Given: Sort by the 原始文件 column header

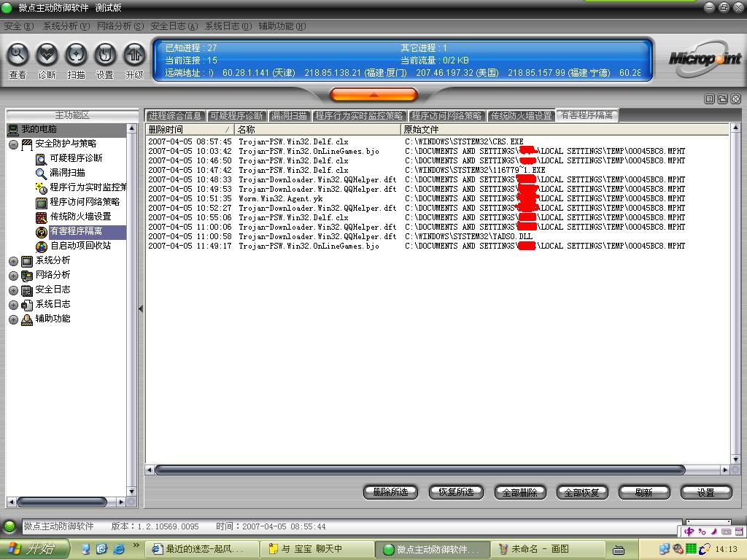Looking at the screenshot, I should click(x=565, y=130).
